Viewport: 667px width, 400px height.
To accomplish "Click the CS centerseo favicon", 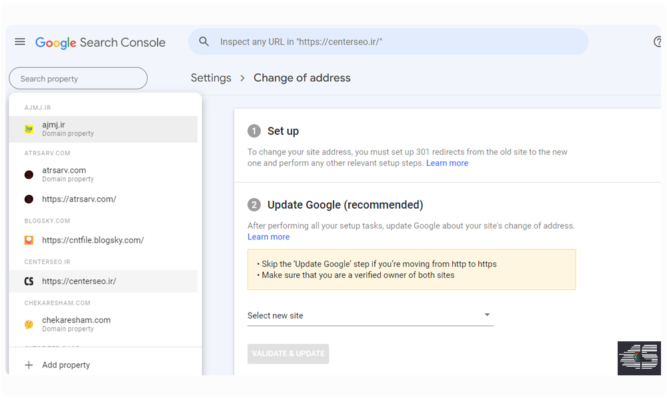I will click(29, 281).
